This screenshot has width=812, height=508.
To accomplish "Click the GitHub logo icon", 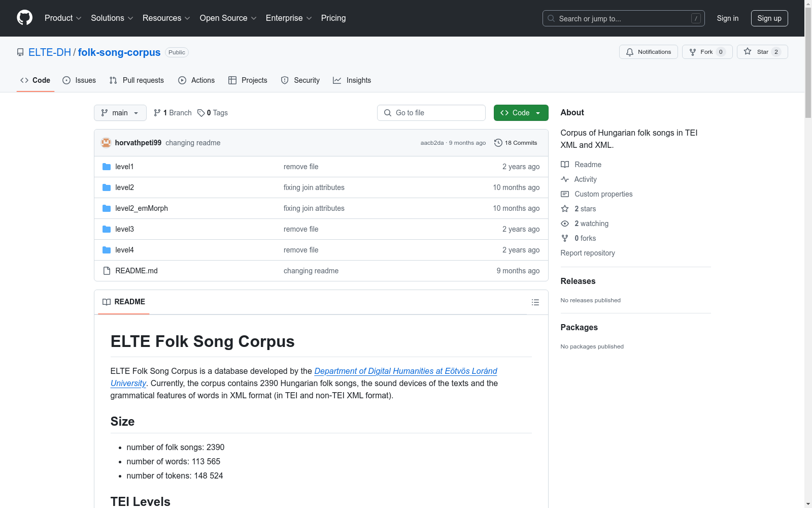I will click(x=24, y=18).
